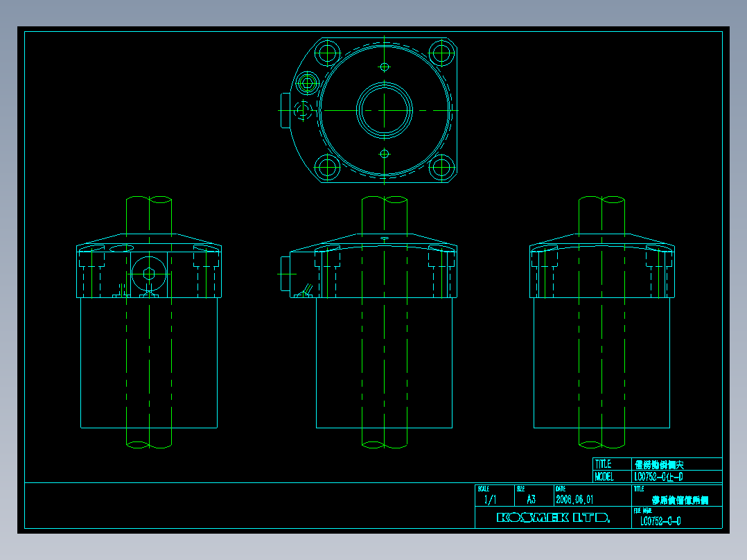Click the dashed circle port on flange left
The height and width of the screenshot is (560, 747).
point(303,111)
